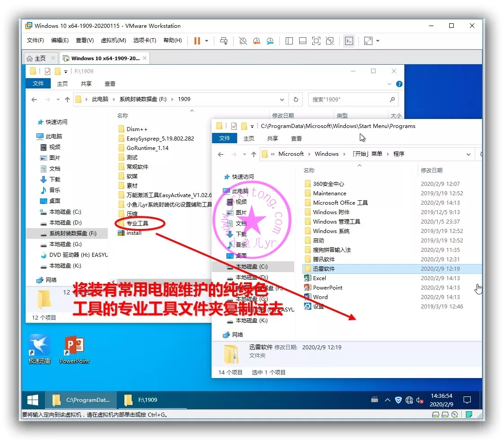Screen dimensions: 504x440
Task: Expand address history dropdown in 1909 window
Action: [x=282, y=99]
